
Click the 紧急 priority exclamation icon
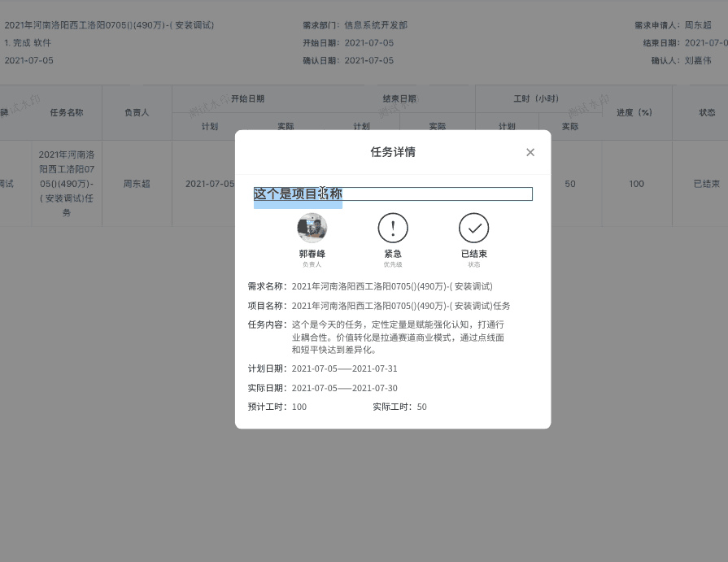tap(393, 228)
